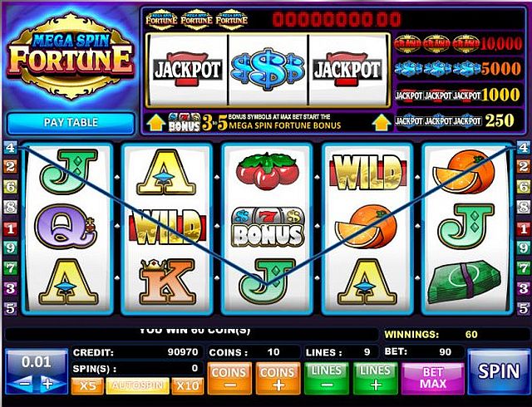532x407 pixels.
Task: Click the WILD symbol on the fourth reel
Action: coord(367,172)
